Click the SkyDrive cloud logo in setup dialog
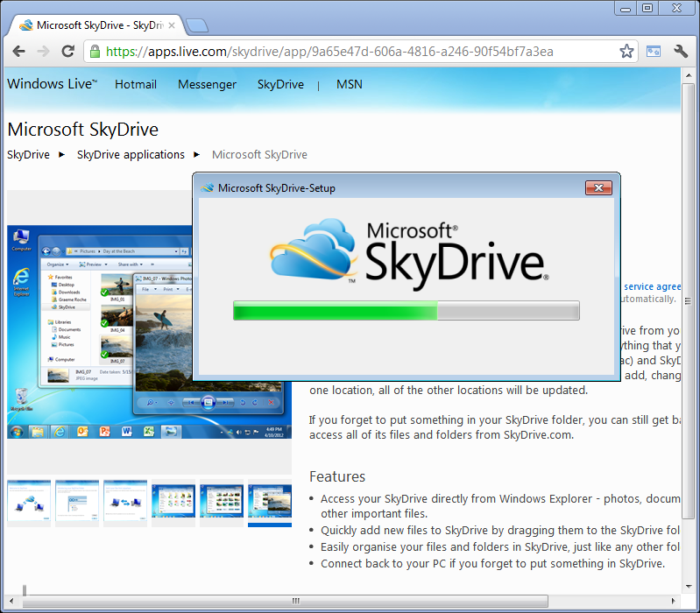Image resolution: width=700 pixels, height=613 pixels. [313, 250]
